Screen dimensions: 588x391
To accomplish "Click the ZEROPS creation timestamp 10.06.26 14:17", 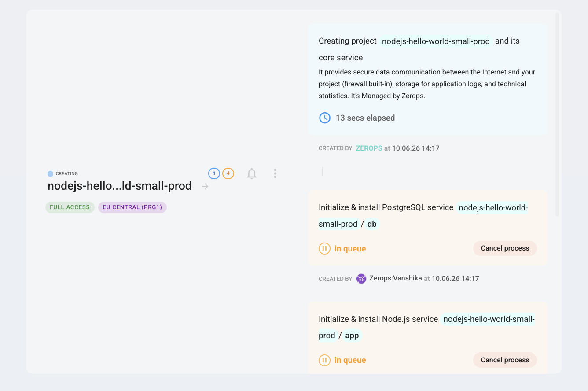I will (415, 148).
